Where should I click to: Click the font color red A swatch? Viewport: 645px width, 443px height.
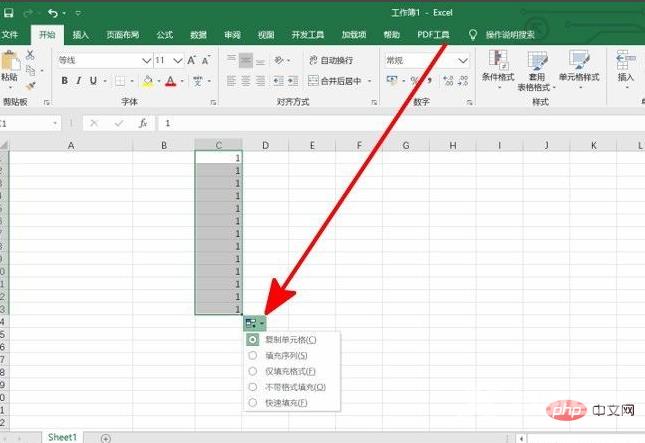[170, 81]
